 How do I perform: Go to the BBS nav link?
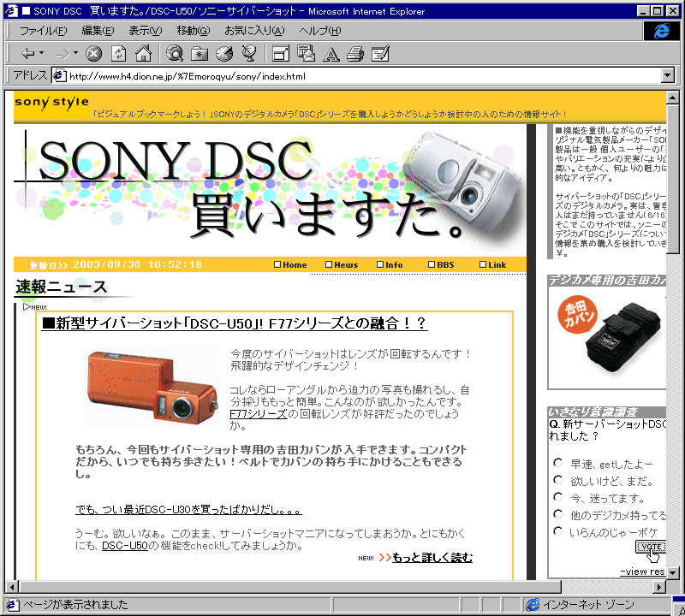[441, 264]
